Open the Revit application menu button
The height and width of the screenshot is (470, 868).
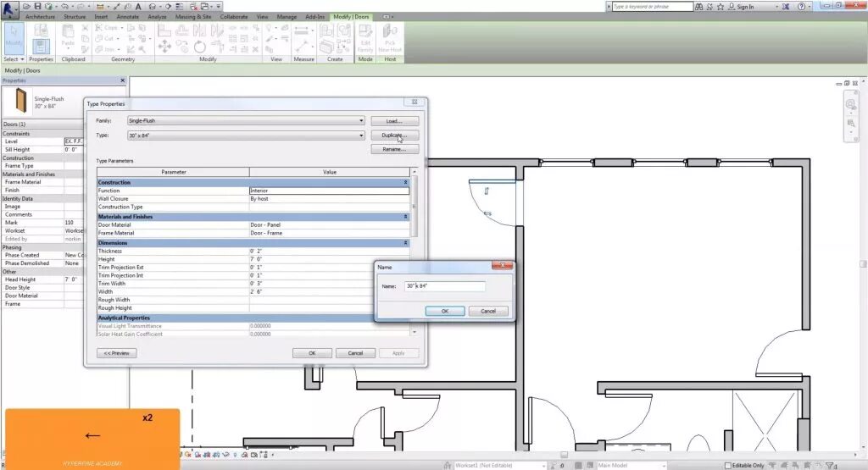(x=8, y=9)
